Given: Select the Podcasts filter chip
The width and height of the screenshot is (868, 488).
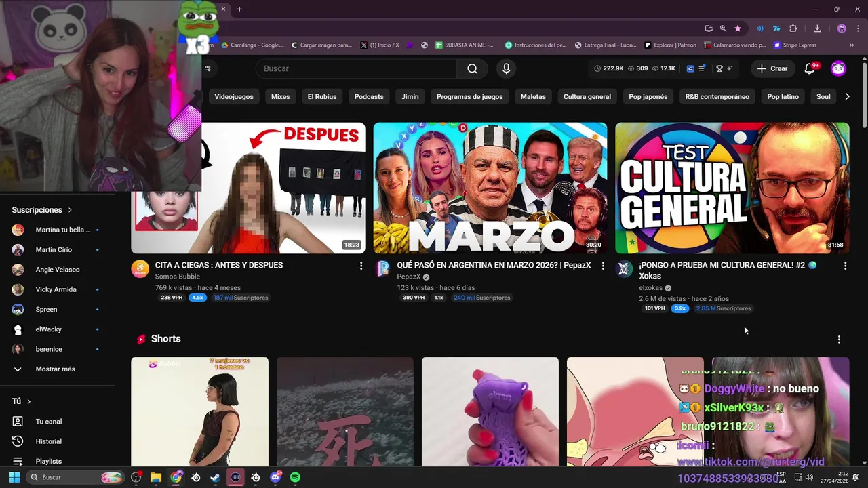Looking at the screenshot, I should click(369, 96).
